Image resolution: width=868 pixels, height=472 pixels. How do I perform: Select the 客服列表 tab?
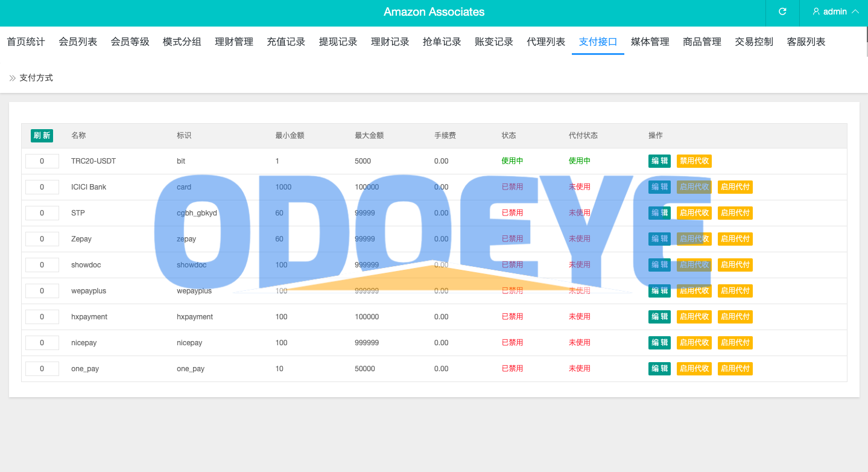click(806, 42)
